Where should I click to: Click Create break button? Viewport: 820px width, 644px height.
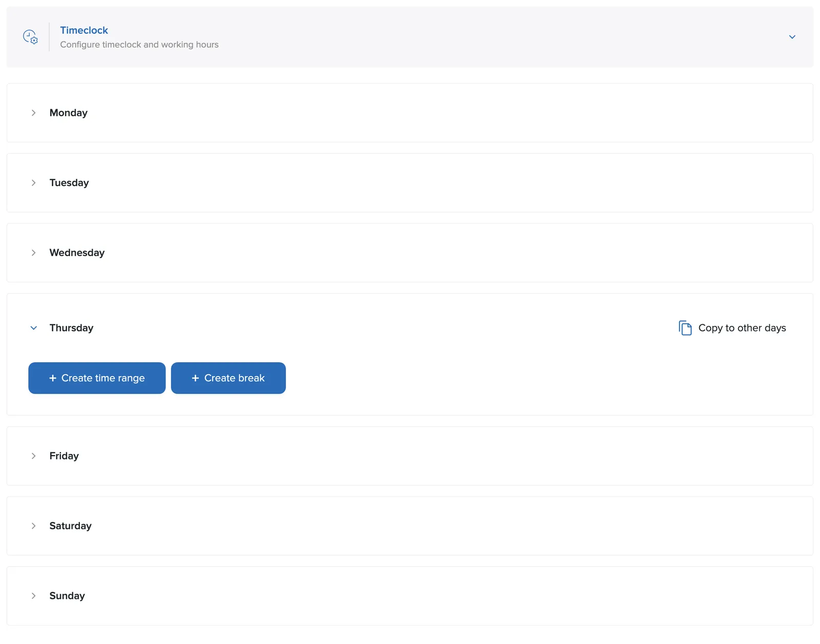(229, 378)
